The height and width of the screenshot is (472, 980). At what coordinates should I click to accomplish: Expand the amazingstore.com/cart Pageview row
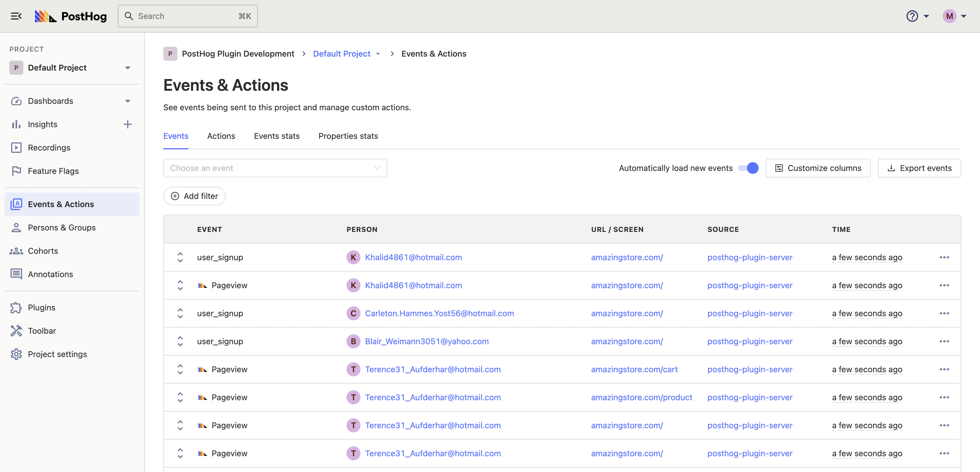[x=180, y=369]
